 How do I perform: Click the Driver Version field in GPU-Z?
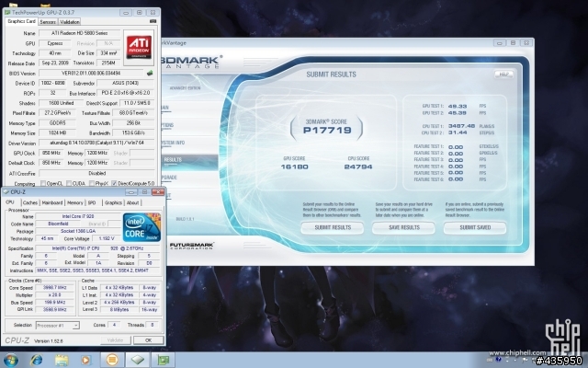tap(96, 144)
